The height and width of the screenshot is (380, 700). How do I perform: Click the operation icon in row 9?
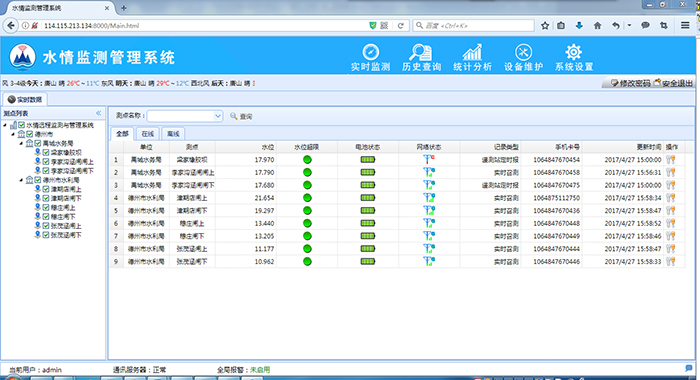pyautogui.click(x=671, y=262)
